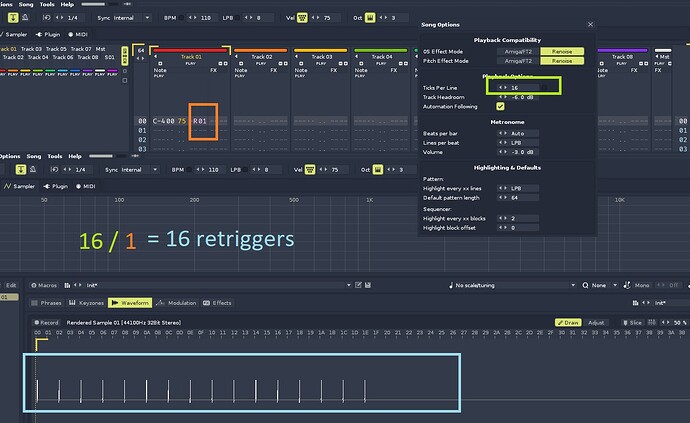This screenshot has height=423, width=690.
Task: Adjust the BPM 110 stepper in top toolbar
Action: [x=193, y=18]
